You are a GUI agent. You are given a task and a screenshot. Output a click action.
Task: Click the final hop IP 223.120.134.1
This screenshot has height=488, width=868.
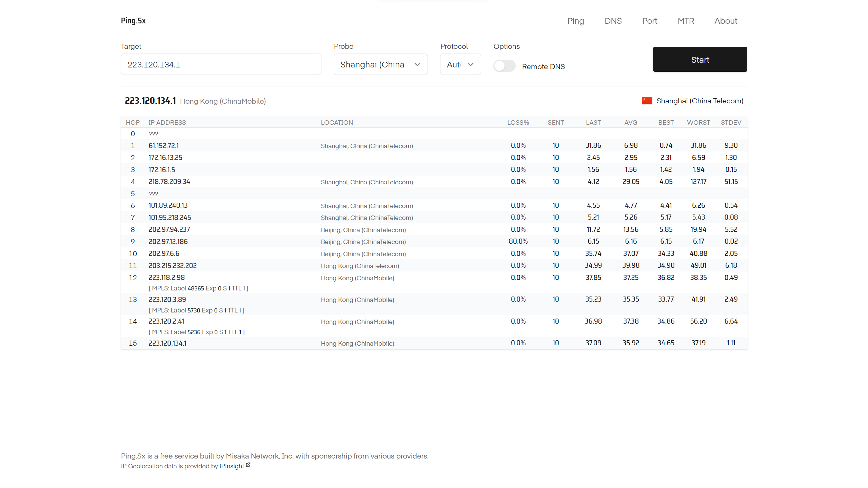(x=167, y=343)
